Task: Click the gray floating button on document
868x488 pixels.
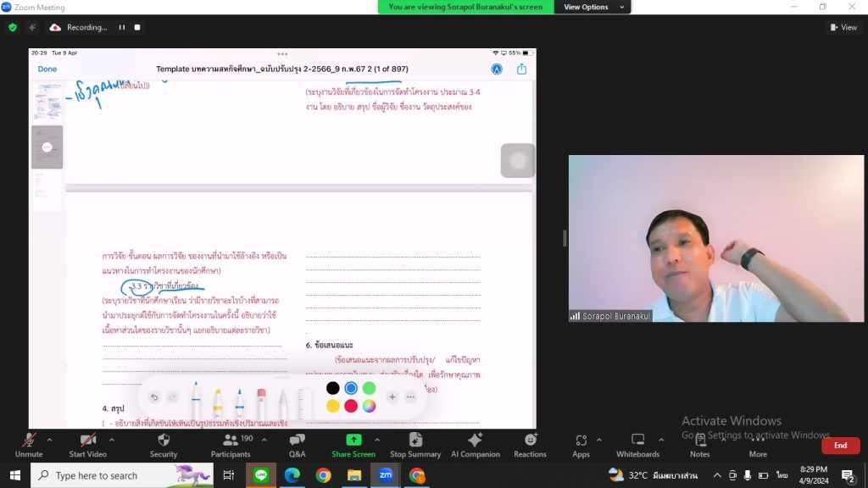Action: pyautogui.click(x=518, y=160)
